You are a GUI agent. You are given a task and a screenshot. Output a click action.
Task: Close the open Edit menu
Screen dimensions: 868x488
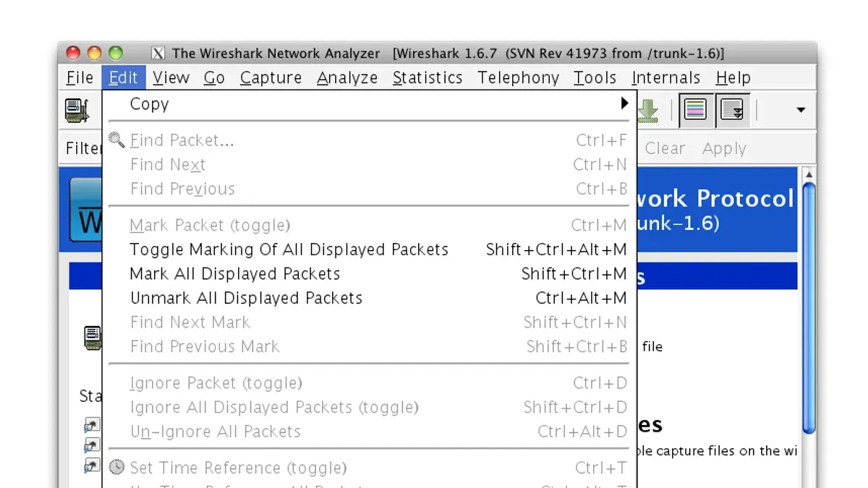[124, 77]
